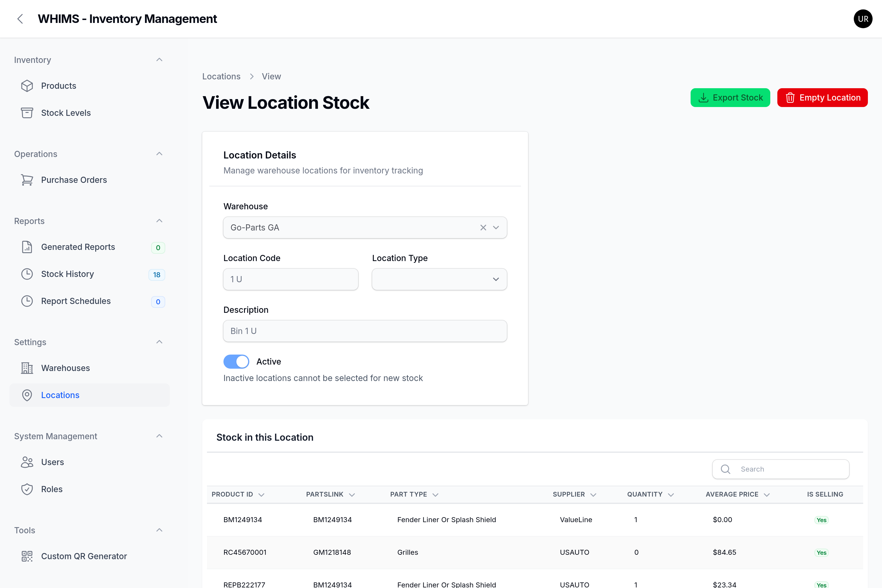Click the Location Code field
The width and height of the screenshot is (882, 588).
[291, 279]
